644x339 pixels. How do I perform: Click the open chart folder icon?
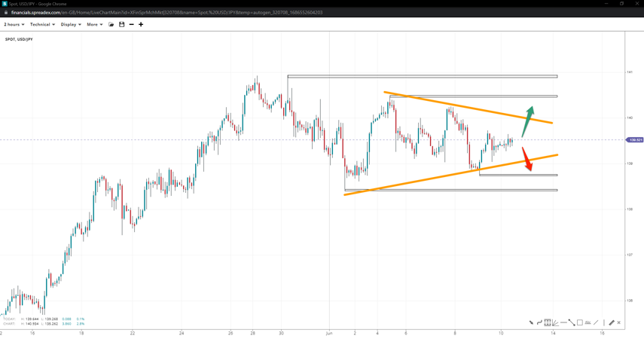[111, 25]
